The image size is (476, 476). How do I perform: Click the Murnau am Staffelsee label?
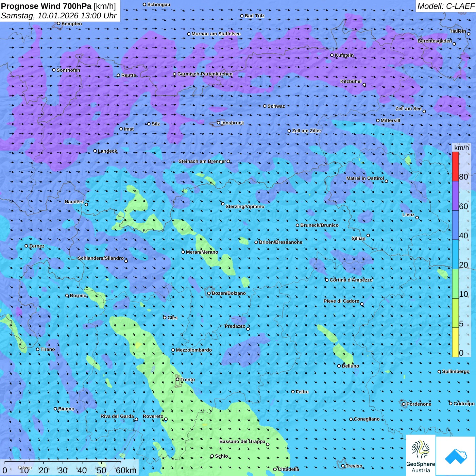click(216, 34)
